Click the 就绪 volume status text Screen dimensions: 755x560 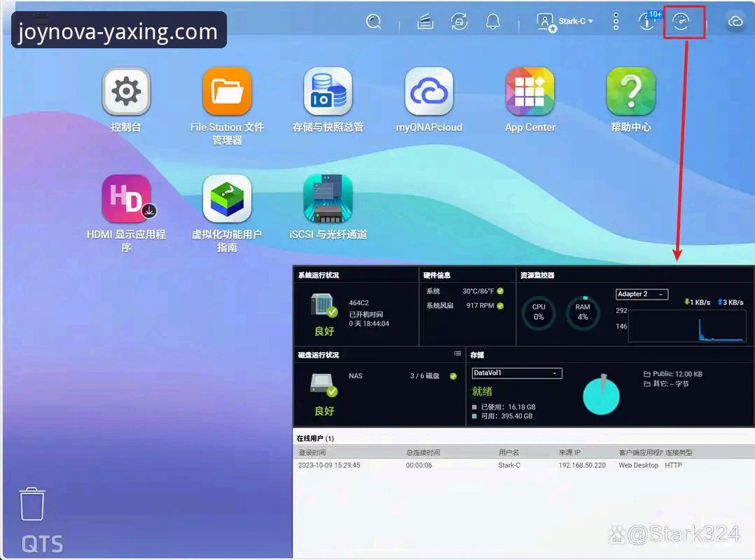coord(482,391)
